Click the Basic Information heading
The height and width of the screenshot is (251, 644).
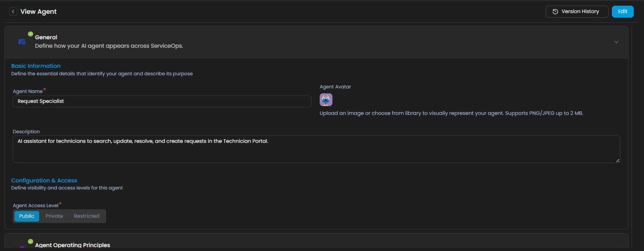pyautogui.click(x=36, y=66)
